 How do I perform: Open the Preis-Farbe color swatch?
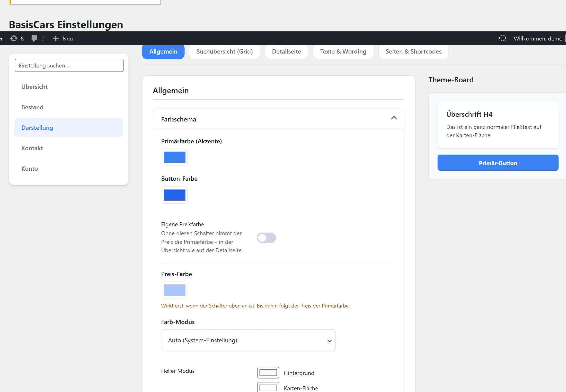pyautogui.click(x=174, y=290)
